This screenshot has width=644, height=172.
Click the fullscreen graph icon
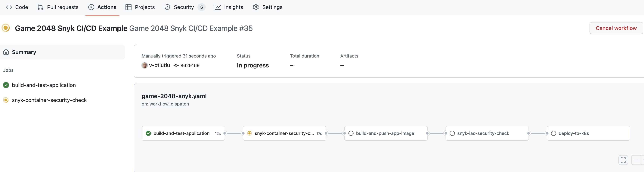point(623,160)
